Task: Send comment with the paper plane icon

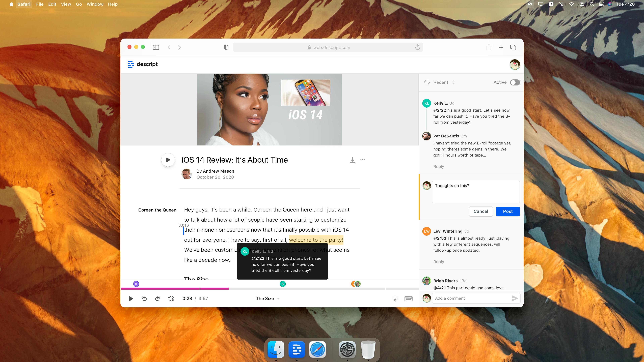Action: (x=515, y=298)
